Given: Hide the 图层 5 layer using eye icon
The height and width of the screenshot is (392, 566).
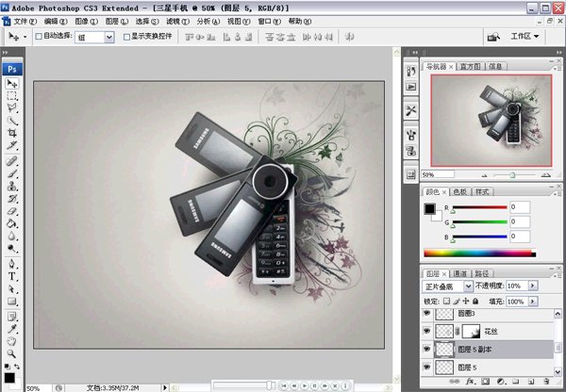Looking at the screenshot, I should pyautogui.click(x=428, y=367).
